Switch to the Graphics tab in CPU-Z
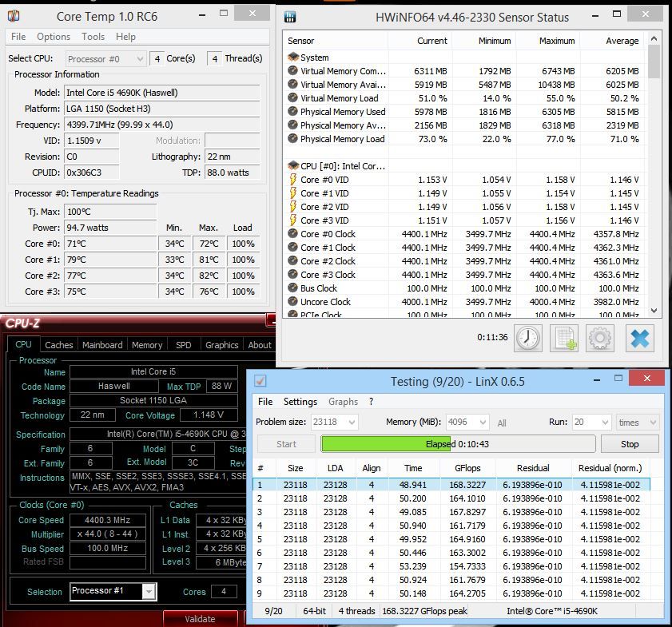Screen dimensions: 672x627 click(x=221, y=345)
